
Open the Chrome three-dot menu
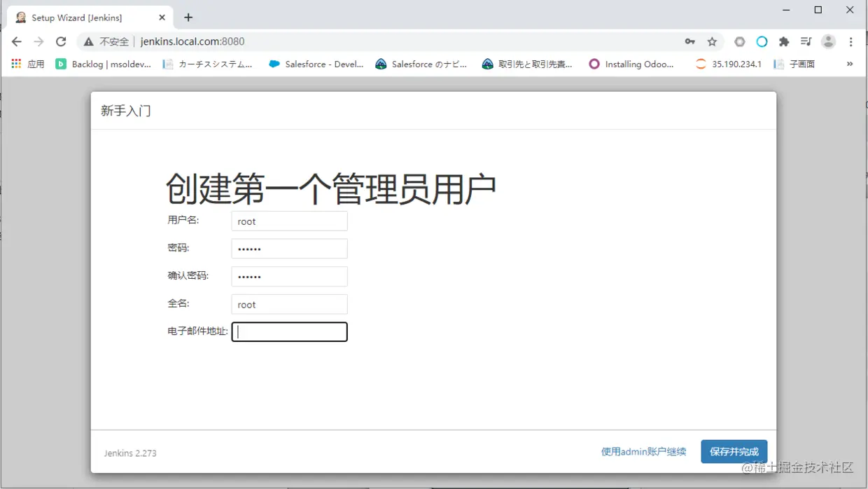click(x=851, y=42)
